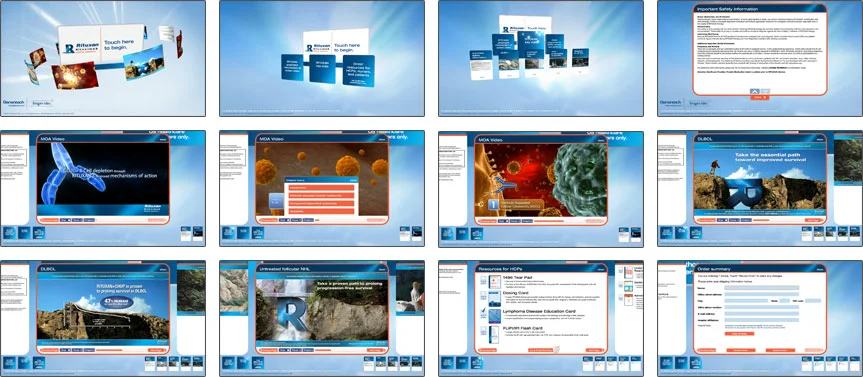Close the Chapter menu popup over the MOA video
863x377 pixels.
[x=353, y=180]
